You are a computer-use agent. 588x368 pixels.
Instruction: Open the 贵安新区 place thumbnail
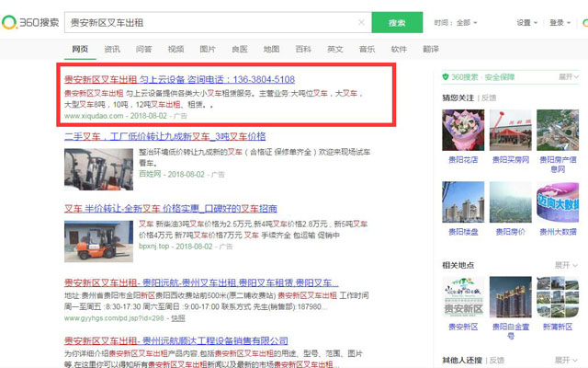click(x=463, y=297)
